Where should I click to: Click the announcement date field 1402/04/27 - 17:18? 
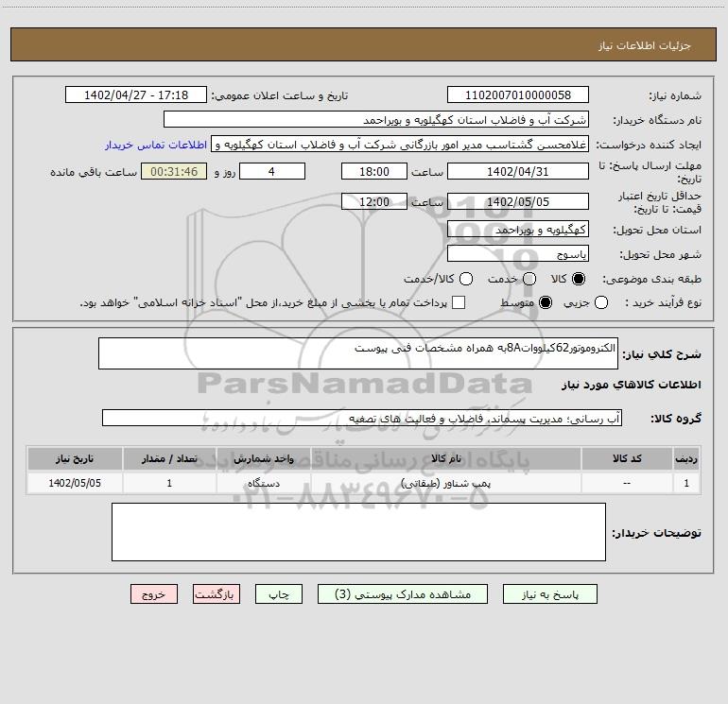(x=136, y=94)
